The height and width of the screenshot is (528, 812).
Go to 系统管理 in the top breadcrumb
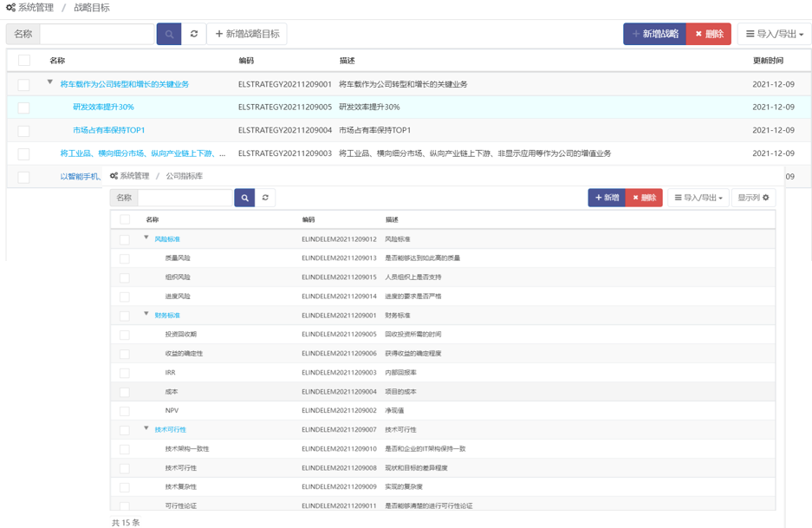click(x=35, y=8)
